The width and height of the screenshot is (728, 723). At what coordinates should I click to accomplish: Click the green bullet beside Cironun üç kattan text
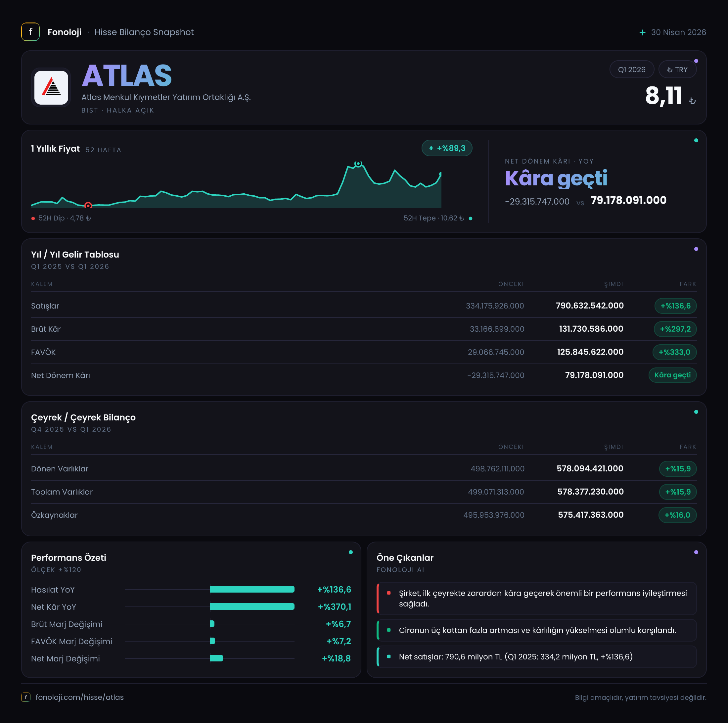point(388,630)
